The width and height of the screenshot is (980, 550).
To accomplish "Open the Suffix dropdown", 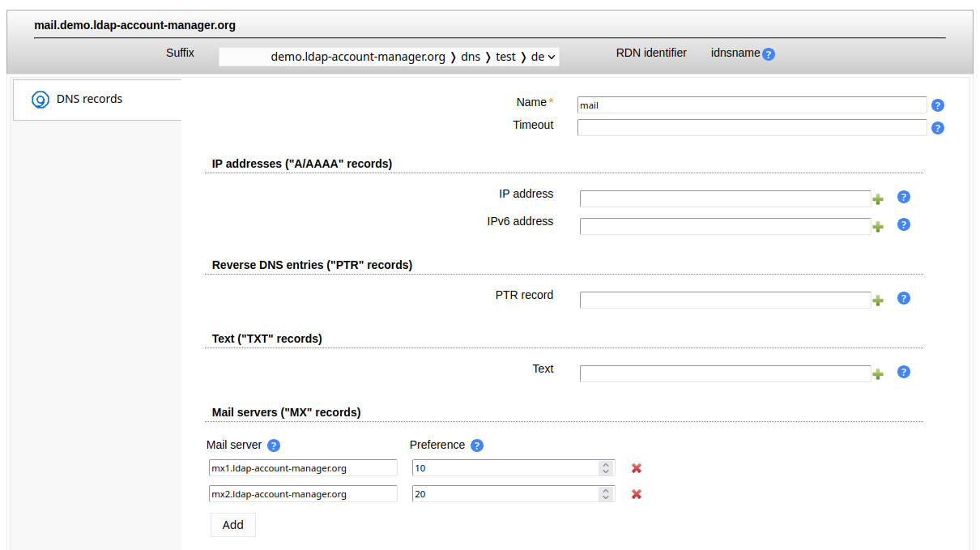I will pyautogui.click(x=389, y=57).
